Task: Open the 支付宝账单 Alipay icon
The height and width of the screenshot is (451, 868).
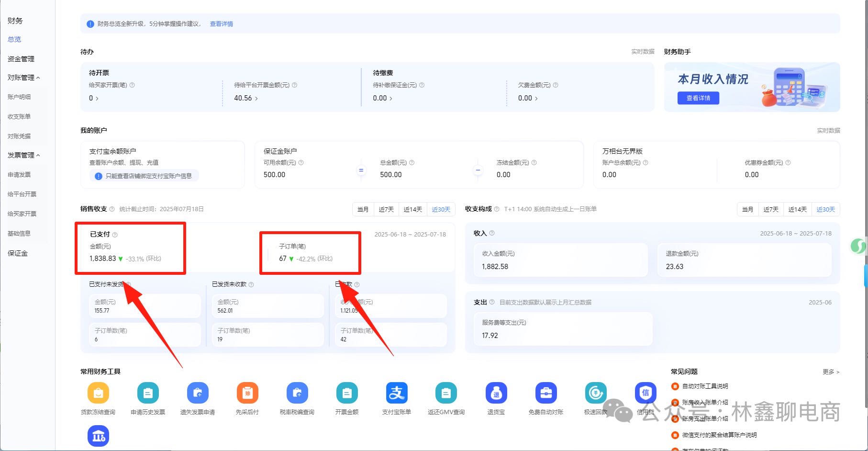Action: coord(397,393)
